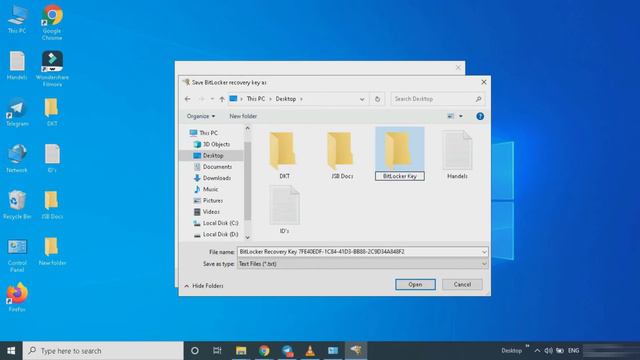
Task: Select the ID's file on desktop
Action: click(52, 158)
